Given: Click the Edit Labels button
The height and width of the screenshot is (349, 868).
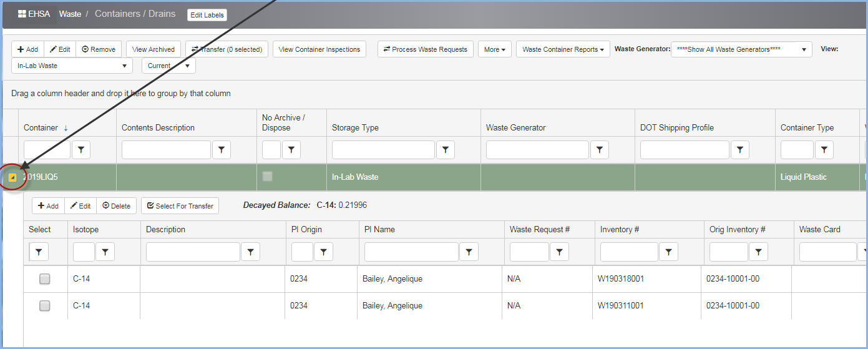Looking at the screenshot, I should point(207,15).
